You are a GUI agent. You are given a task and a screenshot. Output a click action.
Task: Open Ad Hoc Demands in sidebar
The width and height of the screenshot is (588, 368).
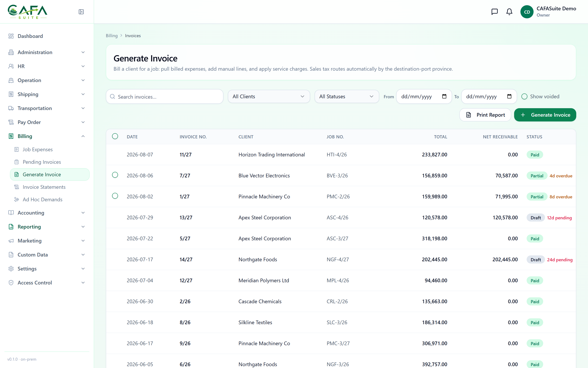[x=50, y=199]
